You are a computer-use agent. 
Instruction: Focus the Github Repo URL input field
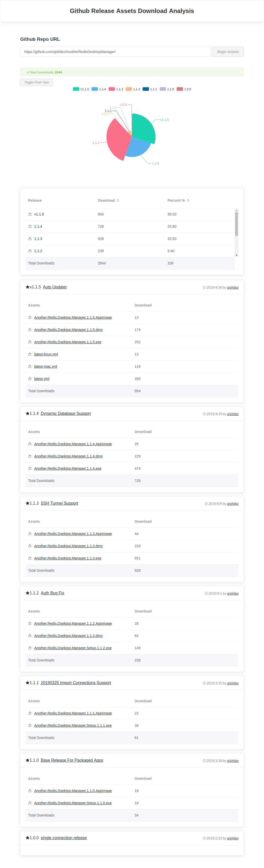coord(115,52)
